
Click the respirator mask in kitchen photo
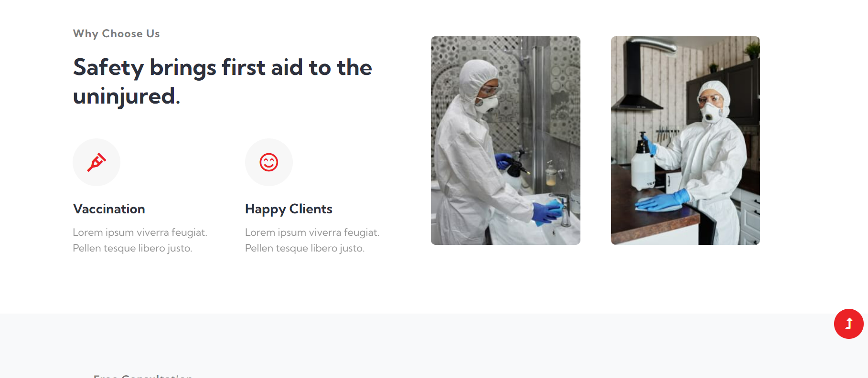pyautogui.click(x=711, y=113)
